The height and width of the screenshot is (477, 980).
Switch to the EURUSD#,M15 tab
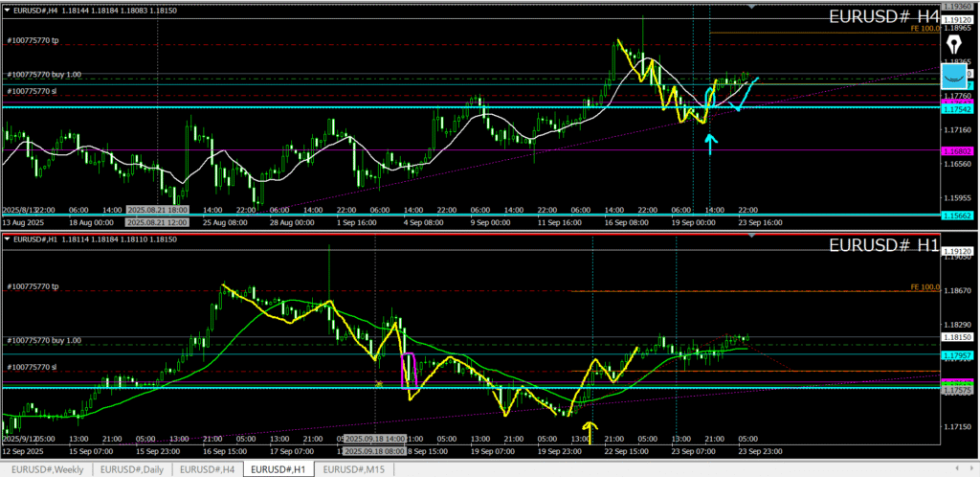[x=359, y=468]
